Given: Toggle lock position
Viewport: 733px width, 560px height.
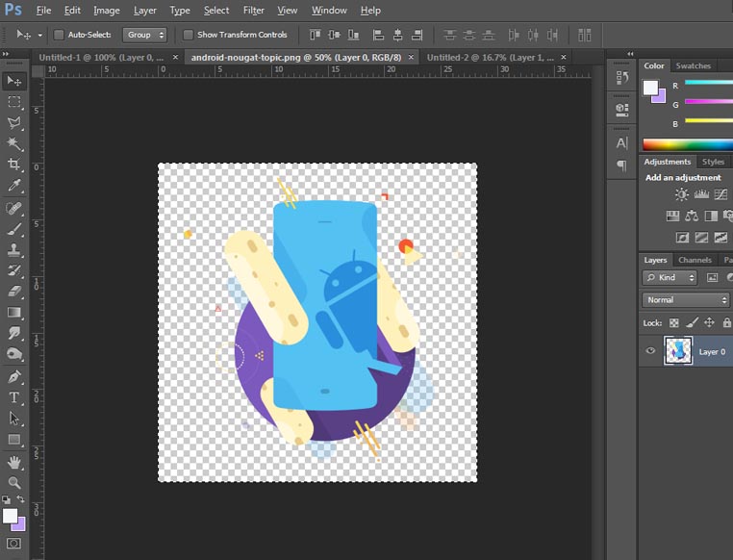Looking at the screenshot, I should coord(709,322).
